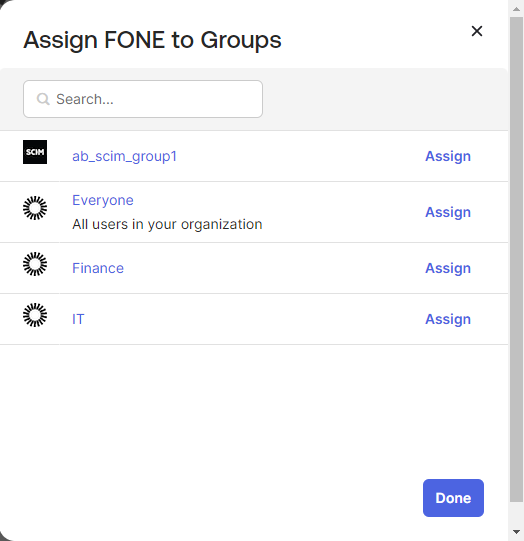Click the scrollbar up arrow
Screen dimensions: 524x541
[x=516, y=9]
